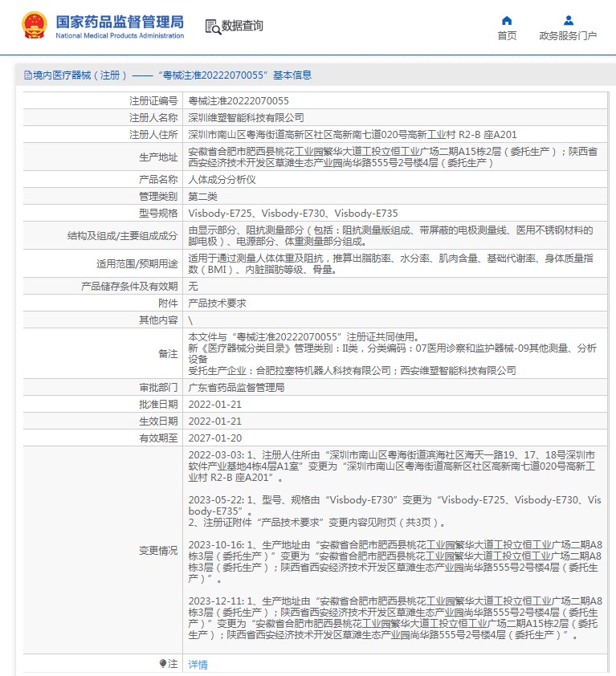Click the document icon before 境内医疗器械
The height and width of the screenshot is (676, 616).
point(28,75)
